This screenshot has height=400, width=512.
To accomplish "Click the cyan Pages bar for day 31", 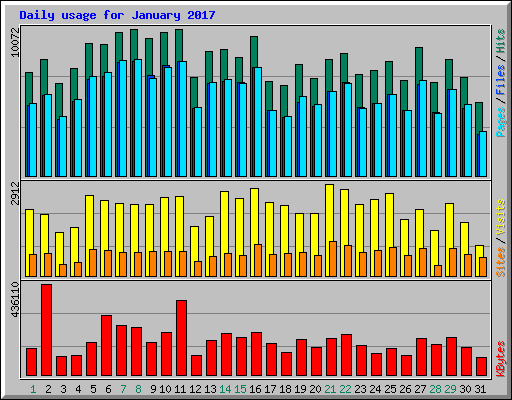I will (x=483, y=154).
